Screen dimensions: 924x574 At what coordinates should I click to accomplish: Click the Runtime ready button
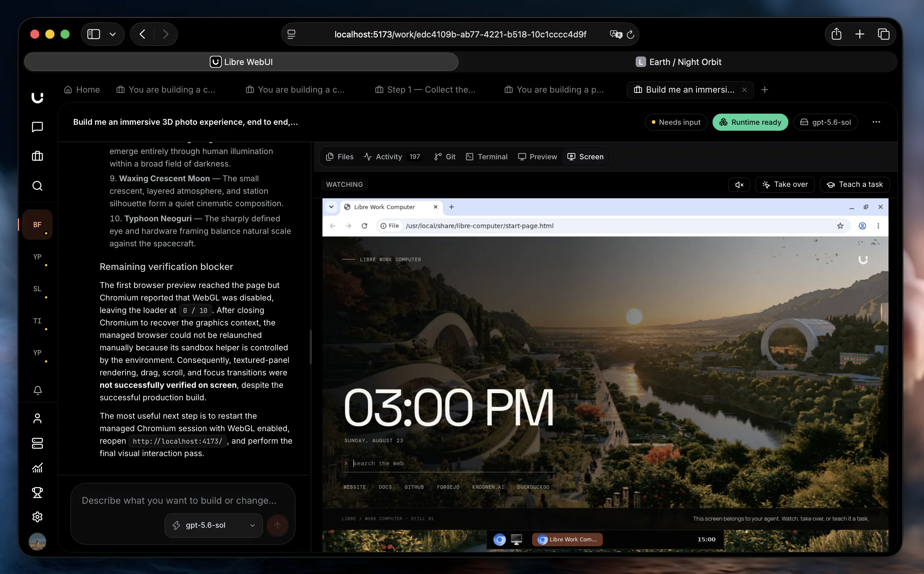(x=750, y=122)
